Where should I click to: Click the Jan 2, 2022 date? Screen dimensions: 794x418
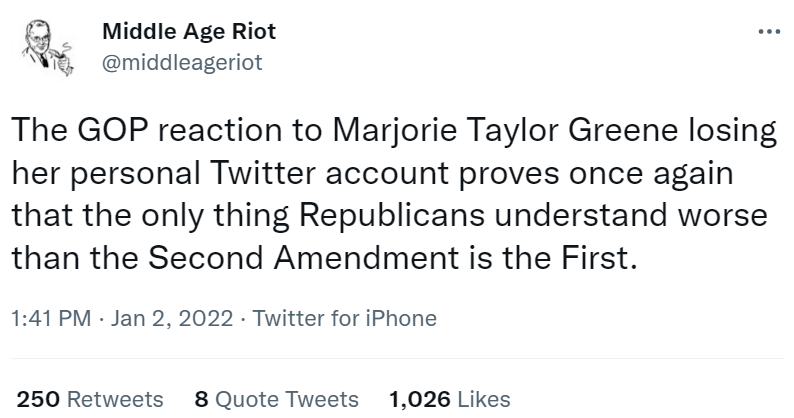[166, 319]
